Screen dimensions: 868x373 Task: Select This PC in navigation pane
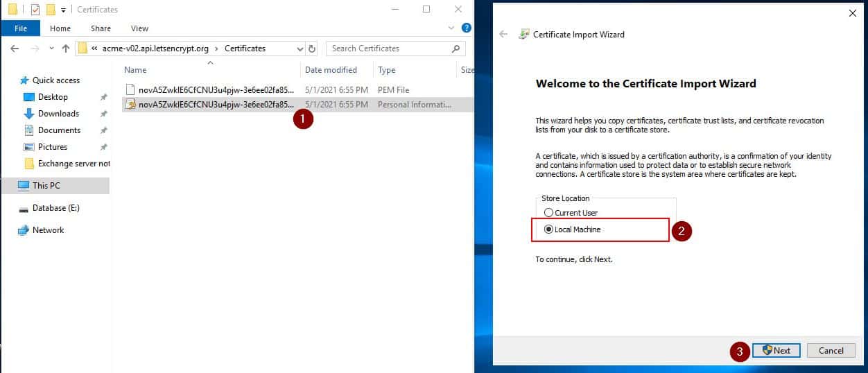point(46,186)
